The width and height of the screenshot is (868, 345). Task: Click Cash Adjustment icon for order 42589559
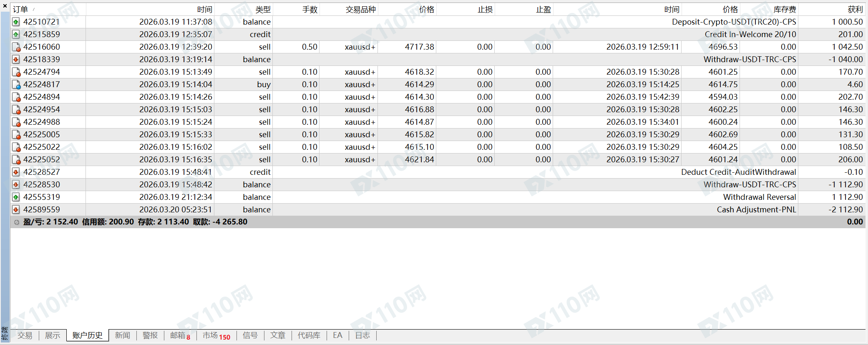[16, 210]
